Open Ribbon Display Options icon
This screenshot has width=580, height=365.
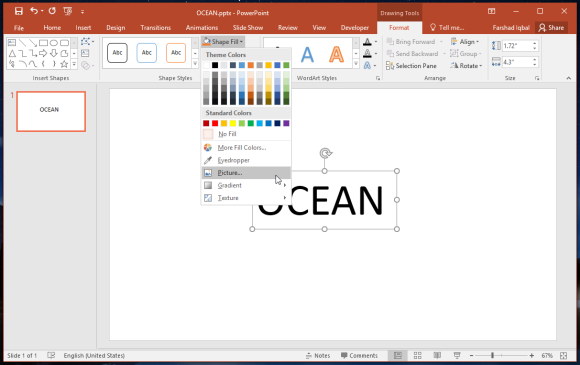coord(491,11)
